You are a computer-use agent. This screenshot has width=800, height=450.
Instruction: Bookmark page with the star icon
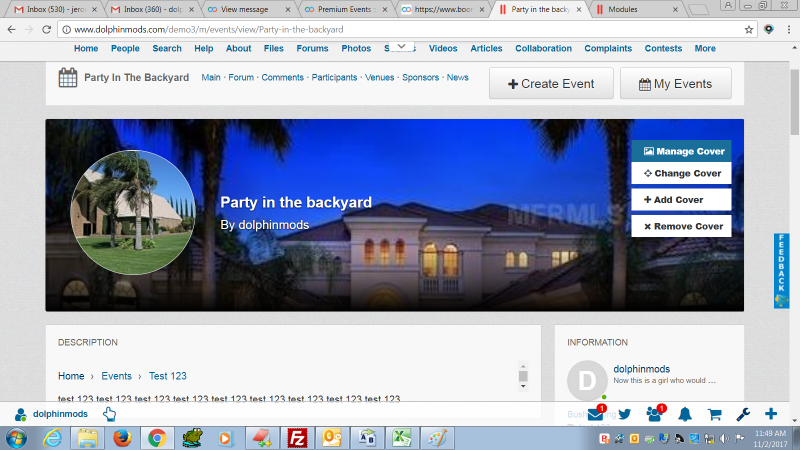click(x=748, y=30)
